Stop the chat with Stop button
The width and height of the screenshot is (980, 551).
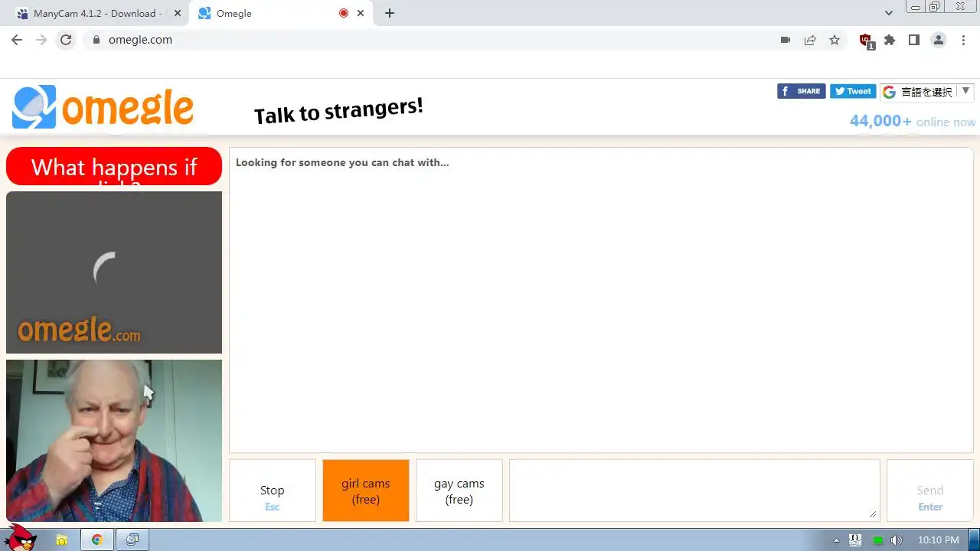[273, 491]
